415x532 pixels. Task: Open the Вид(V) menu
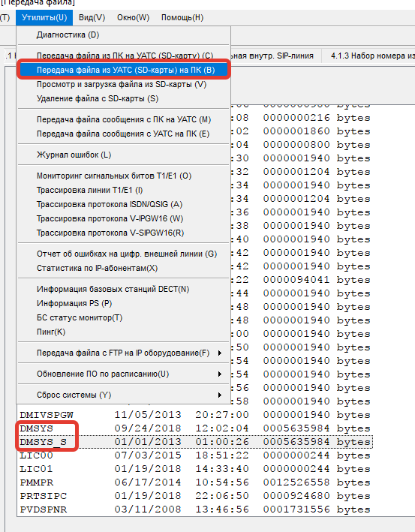tap(92, 18)
